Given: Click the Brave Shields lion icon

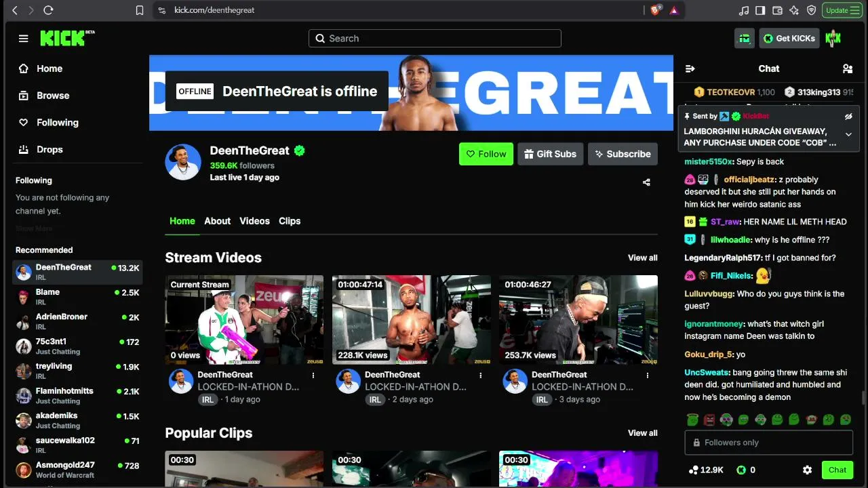Looking at the screenshot, I should tap(656, 10).
